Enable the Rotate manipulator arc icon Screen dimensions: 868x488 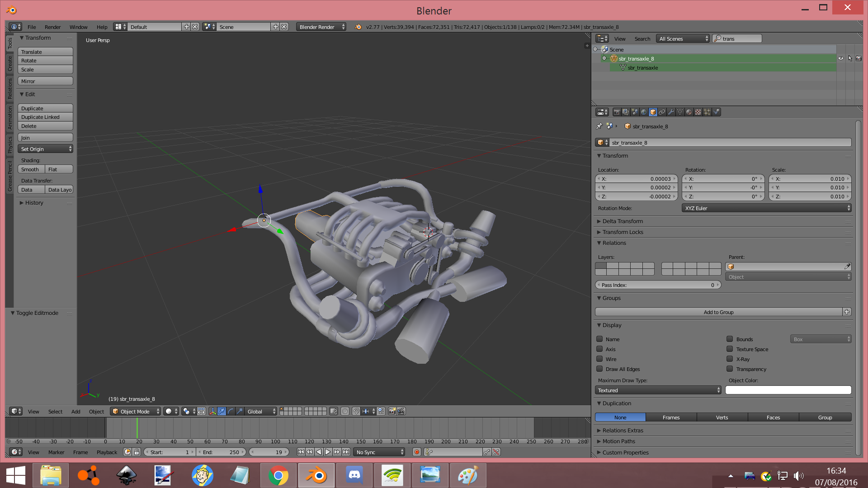tap(231, 411)
